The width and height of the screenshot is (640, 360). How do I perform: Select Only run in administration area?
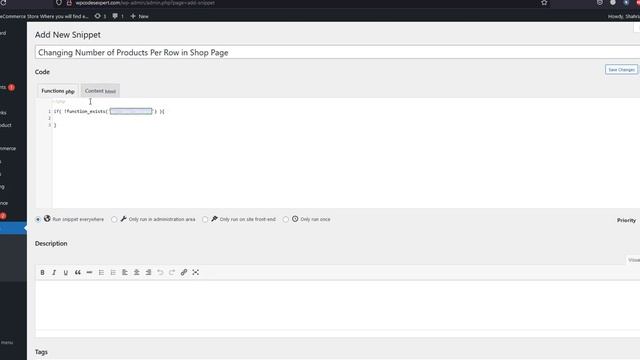pyautogui.click(x=114, y=220)
